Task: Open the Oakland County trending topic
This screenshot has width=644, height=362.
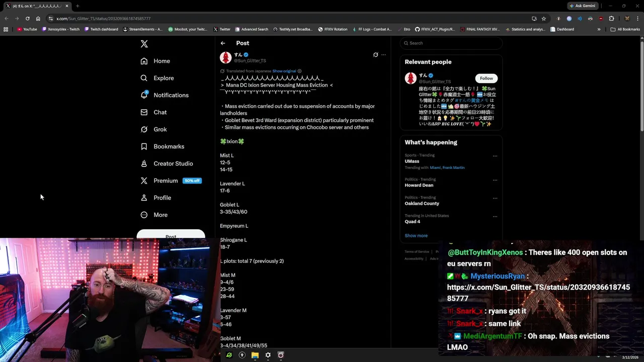Action: pos(422,204)
